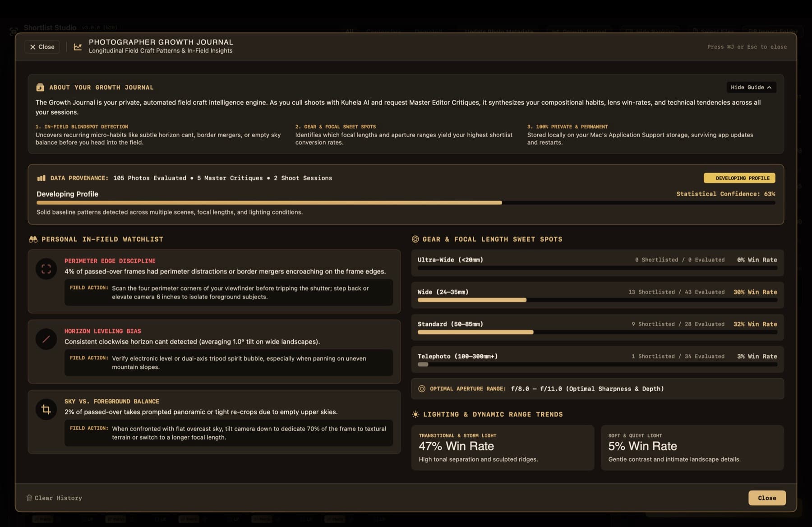Screen dimensions: 812x527
Task: Click the growth chart icon beside Photographer Growth Journal
Action: tap(78, 47)
